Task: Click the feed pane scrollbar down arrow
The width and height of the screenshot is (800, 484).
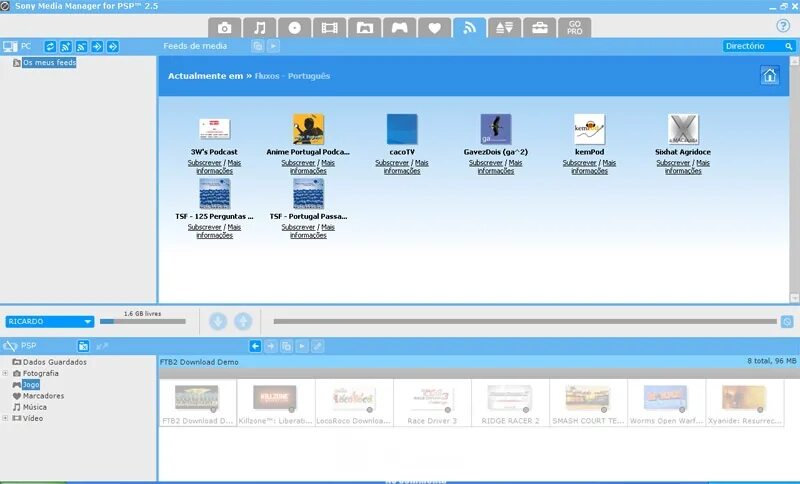Action: (794, 298)
